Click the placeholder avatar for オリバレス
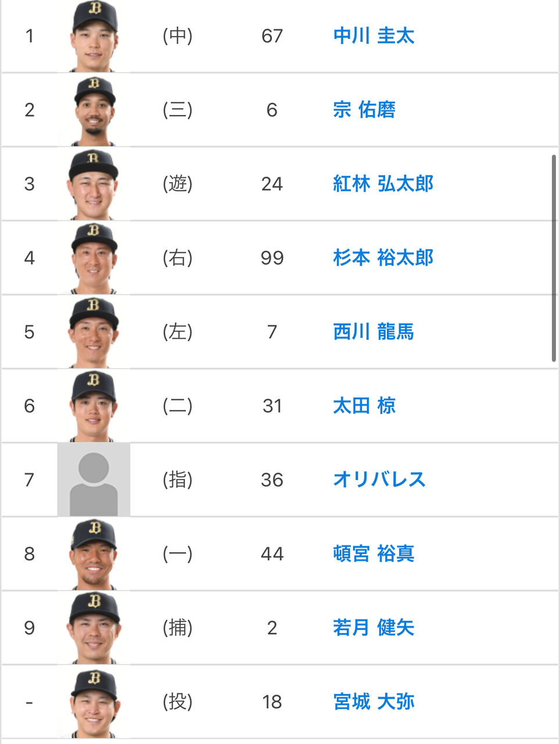The height and width of the screenshot is (744, 560). [x=94, y=480]
